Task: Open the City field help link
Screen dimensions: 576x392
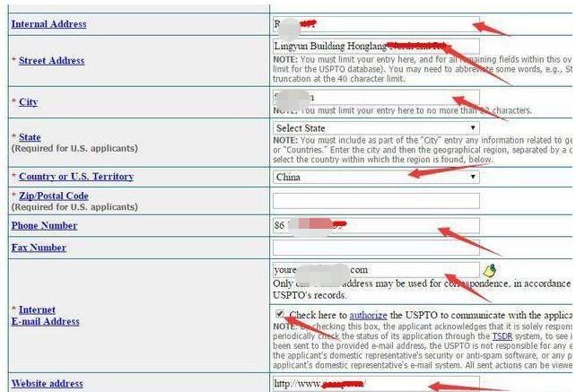Action: pos(28,101)
